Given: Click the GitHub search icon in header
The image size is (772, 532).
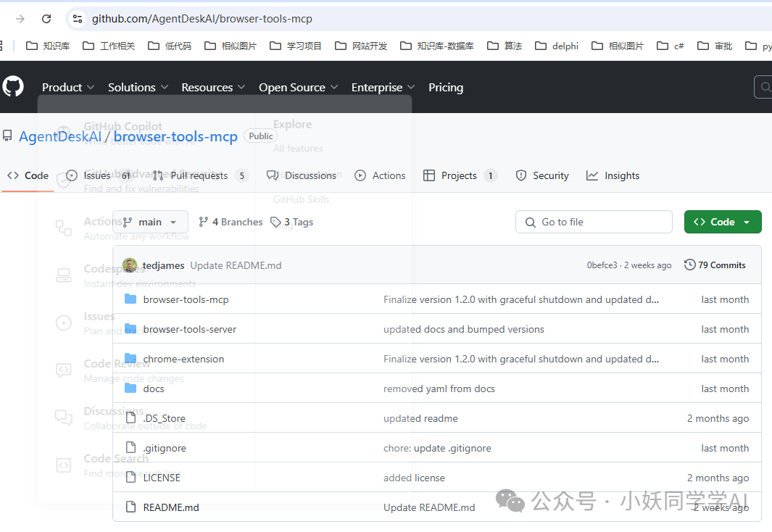Looking at the screenshot, I should coord(765,87).
